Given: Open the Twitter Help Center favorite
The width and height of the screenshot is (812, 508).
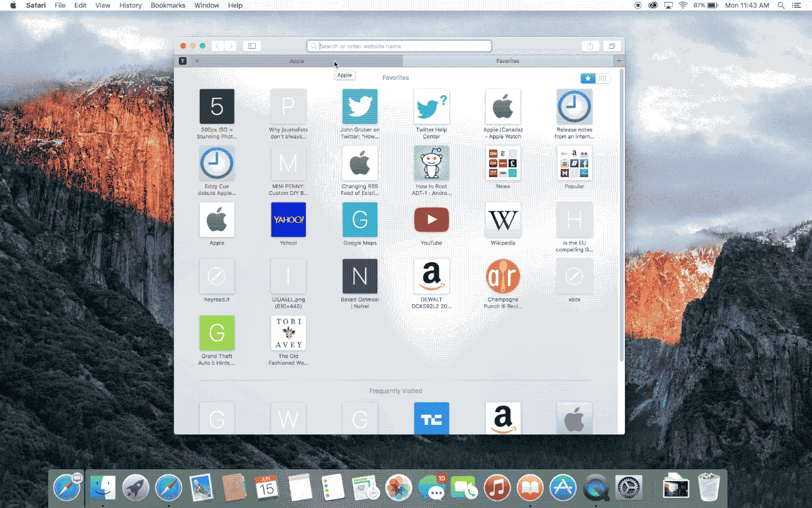Looking at the screenshot, I should (x=431, y=107).
